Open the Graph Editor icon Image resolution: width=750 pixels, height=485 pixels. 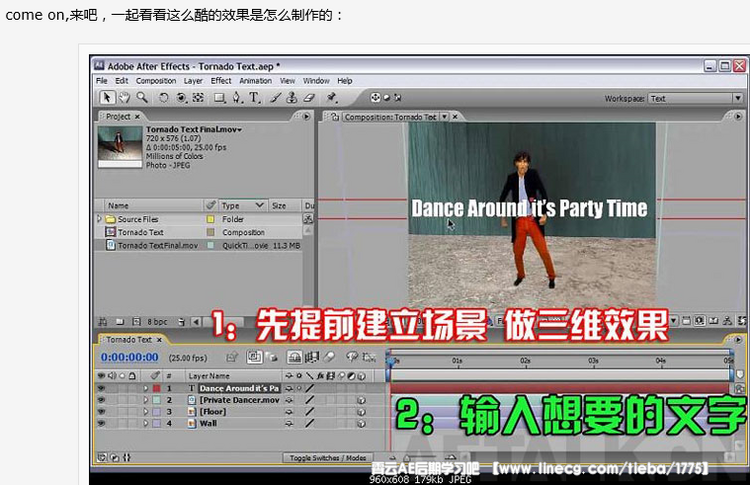[x=369, y=357]
